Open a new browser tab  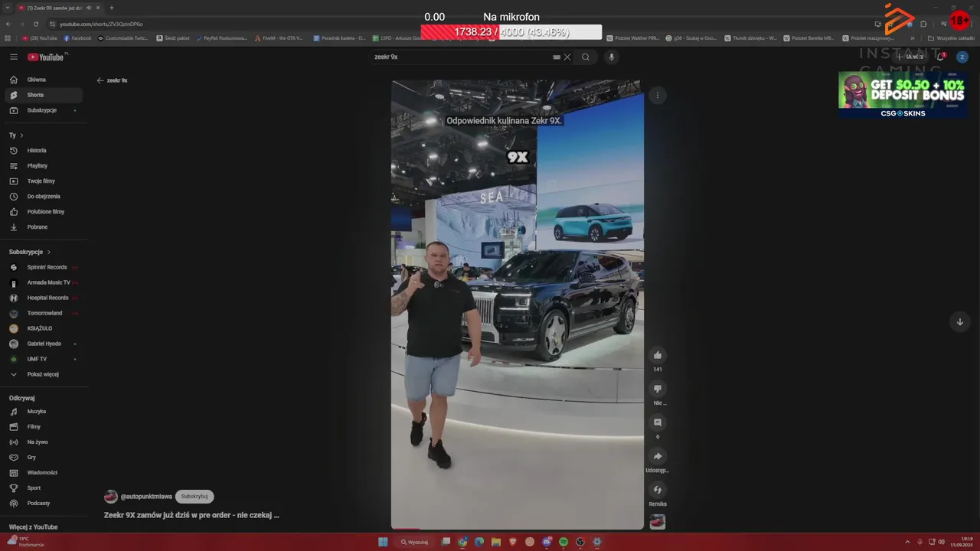(112, 8)
